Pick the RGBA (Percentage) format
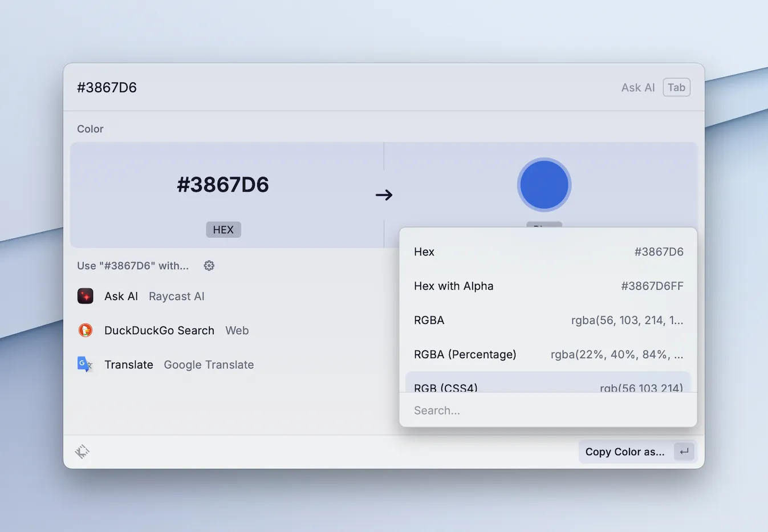This screenshot has width=768, height=532. pyautogui.click(x=548, y=355)
